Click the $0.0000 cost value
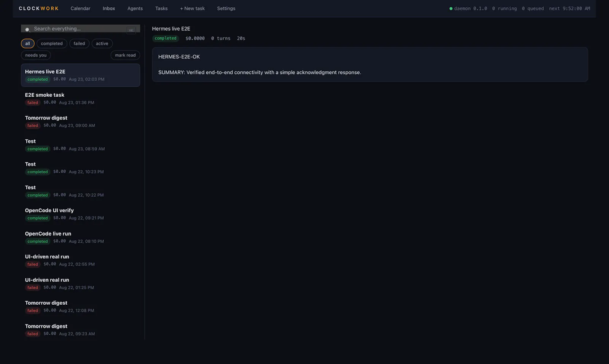This screenshot has width=609, height=364. pyautogui.click(x=195, y=38)
